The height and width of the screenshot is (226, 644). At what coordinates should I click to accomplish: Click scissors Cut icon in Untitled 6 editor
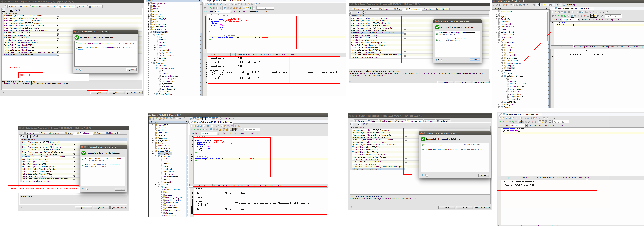pyautogui.click(x=580, y=12)
